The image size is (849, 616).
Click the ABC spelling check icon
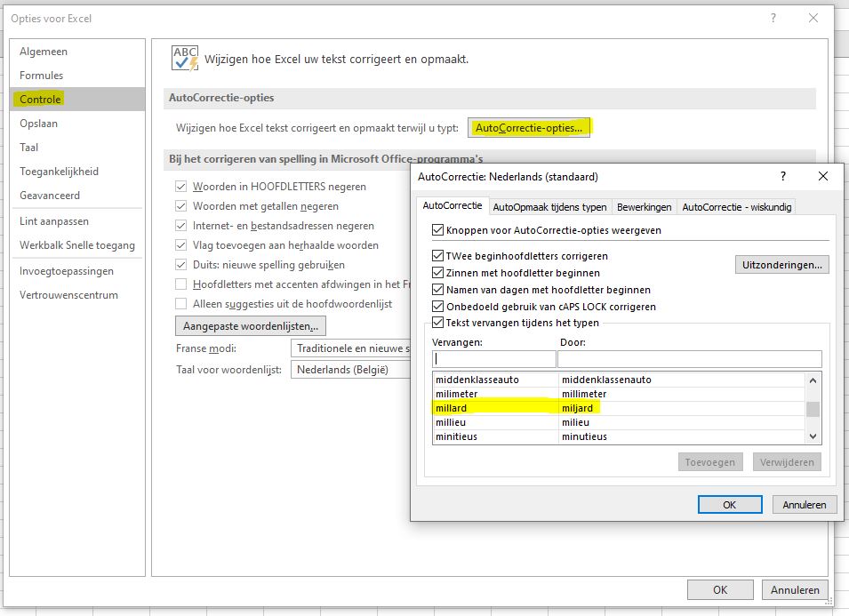pyautogui.click(x=185, y=59)
